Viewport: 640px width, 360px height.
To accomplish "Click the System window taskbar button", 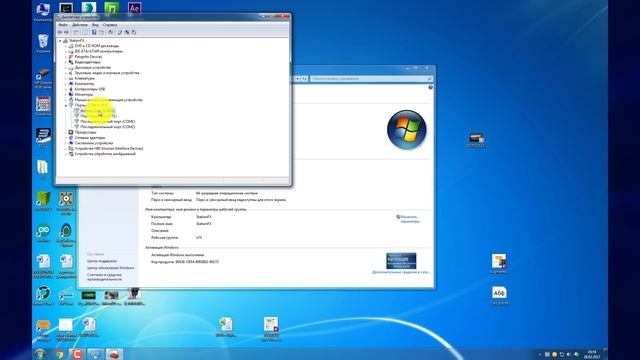I will [96, 354].
